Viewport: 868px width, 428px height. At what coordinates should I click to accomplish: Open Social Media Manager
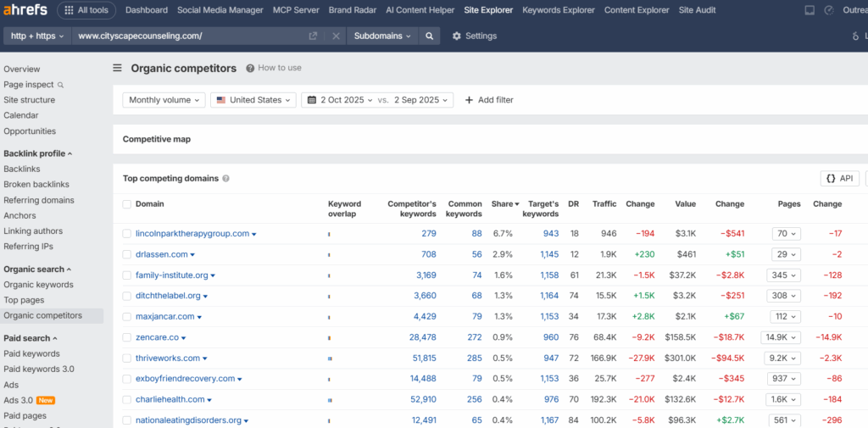(220, 10)
